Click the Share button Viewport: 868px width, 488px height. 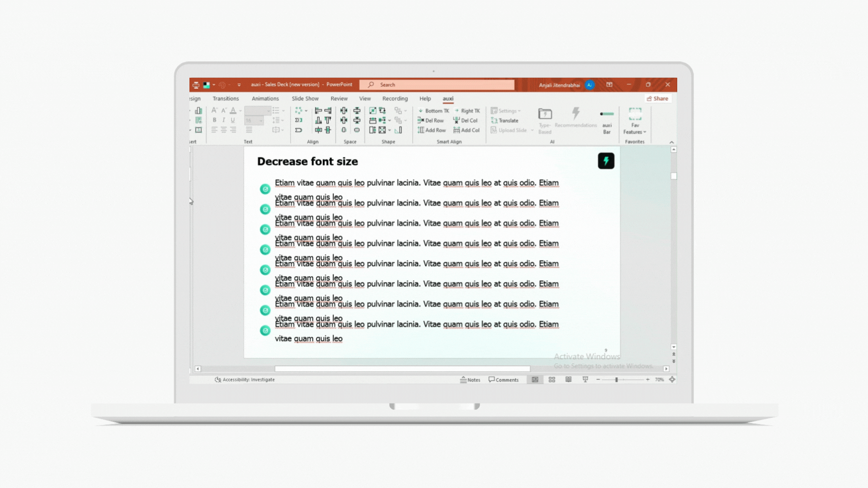click(x=657, y=99)
